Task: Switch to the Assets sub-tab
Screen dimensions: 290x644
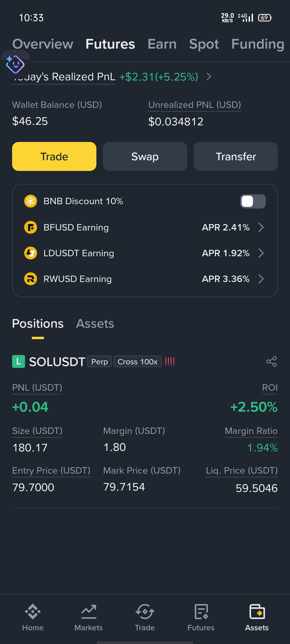Action: click(95, 324)
